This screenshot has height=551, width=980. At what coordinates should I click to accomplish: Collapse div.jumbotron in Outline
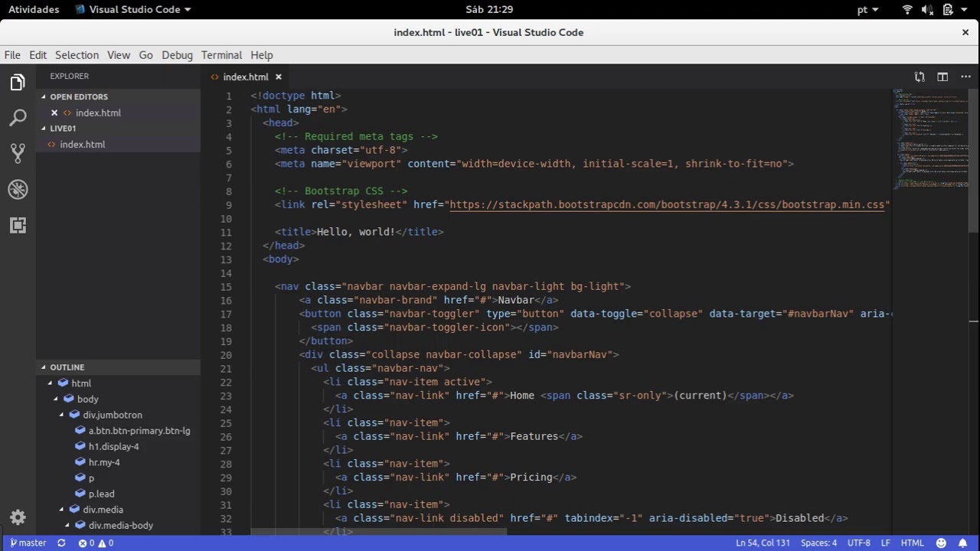tap(62, 415)
